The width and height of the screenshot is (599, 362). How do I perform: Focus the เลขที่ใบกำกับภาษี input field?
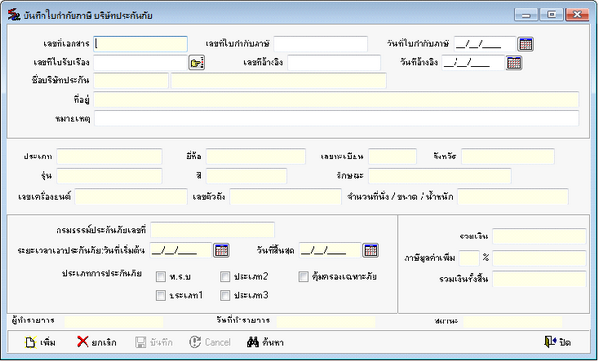[321, 44]
